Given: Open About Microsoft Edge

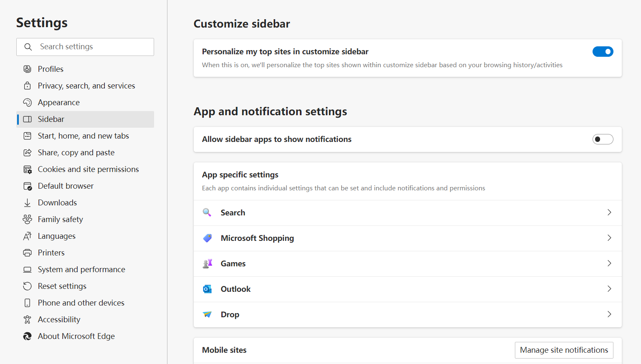Looking at the screenshot, I should tap(85, 336).
